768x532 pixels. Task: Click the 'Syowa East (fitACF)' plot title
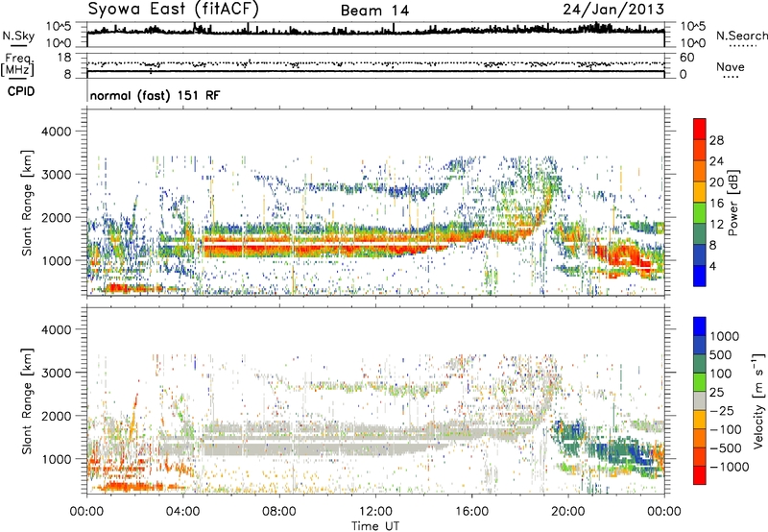[173, 9]
